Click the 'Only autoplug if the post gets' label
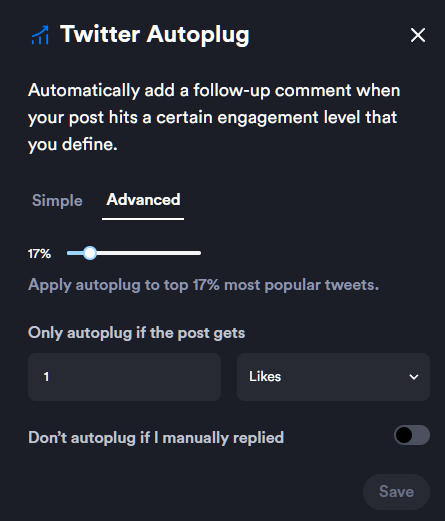This screenshot has width=445, height=521. click(137, 333)
